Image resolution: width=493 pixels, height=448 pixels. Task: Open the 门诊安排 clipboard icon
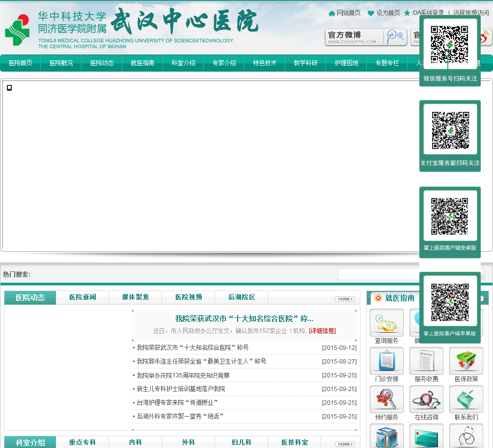pos(387,361)
